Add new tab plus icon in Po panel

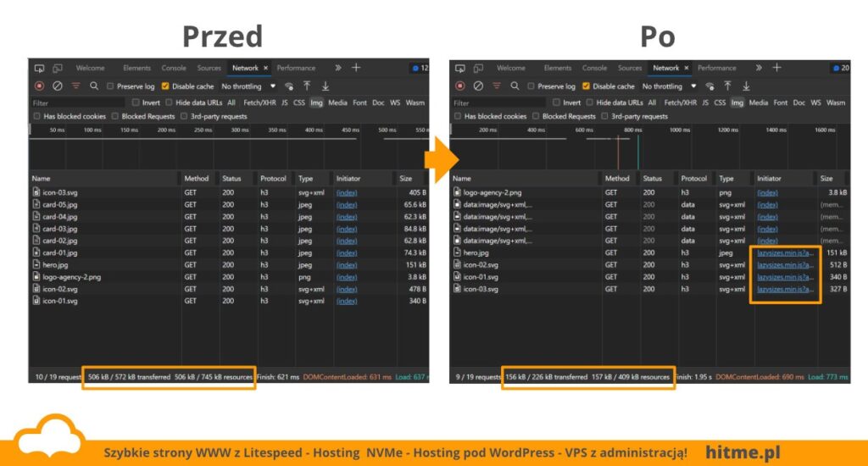[776, 68]
